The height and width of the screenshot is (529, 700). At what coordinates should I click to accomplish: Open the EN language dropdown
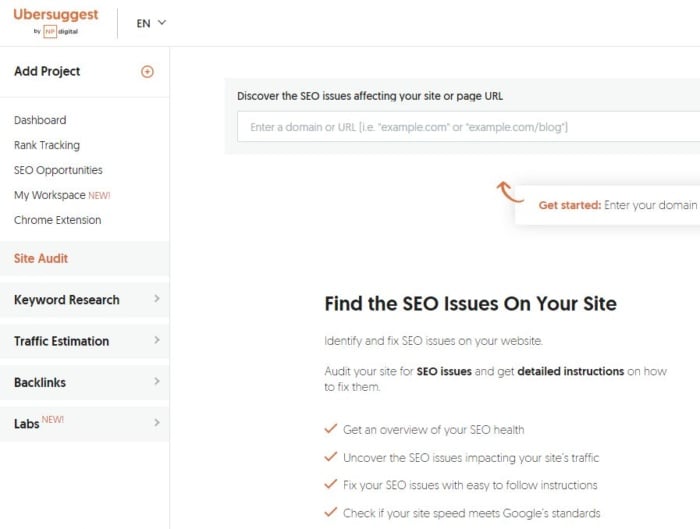click(151, 23)
